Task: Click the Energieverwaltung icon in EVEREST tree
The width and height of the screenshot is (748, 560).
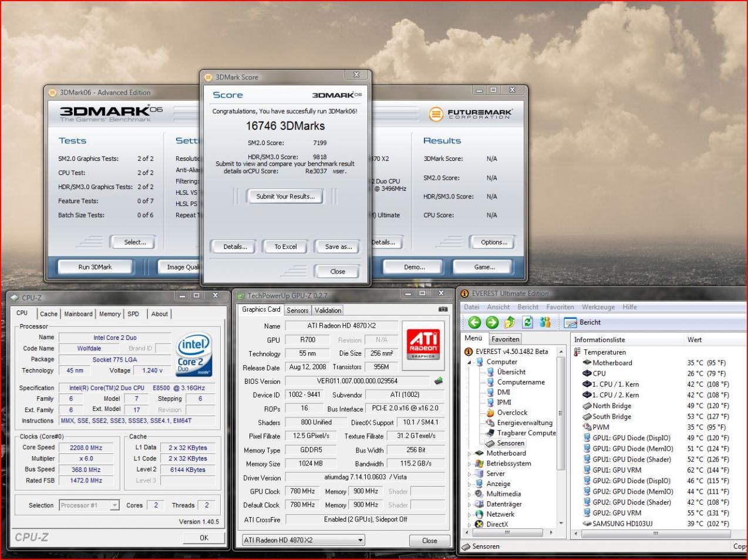Action: (x=490, y=423)
